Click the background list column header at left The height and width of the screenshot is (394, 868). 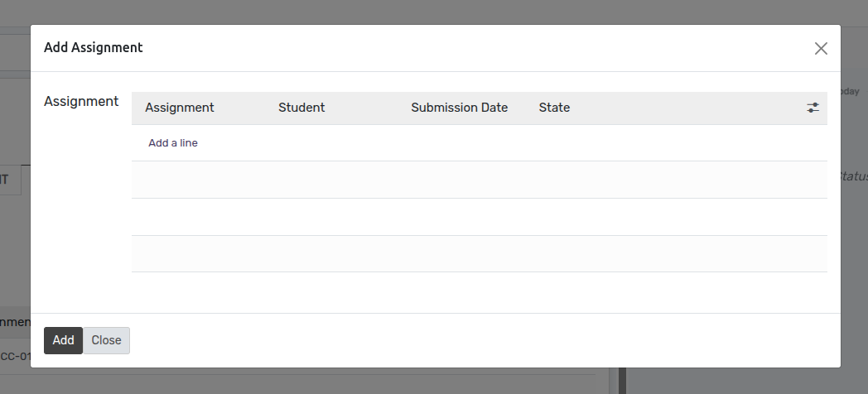pos(15,322)
